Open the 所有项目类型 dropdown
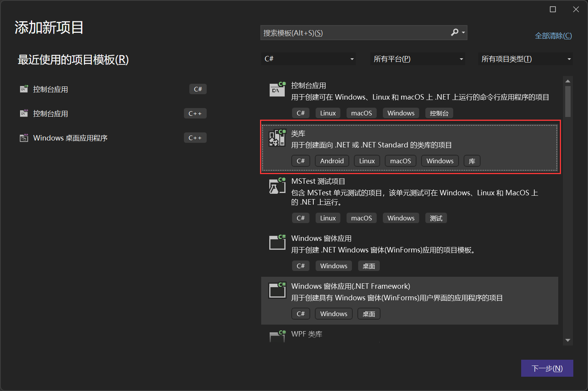The image size is (588, 391). pos(525,59)
